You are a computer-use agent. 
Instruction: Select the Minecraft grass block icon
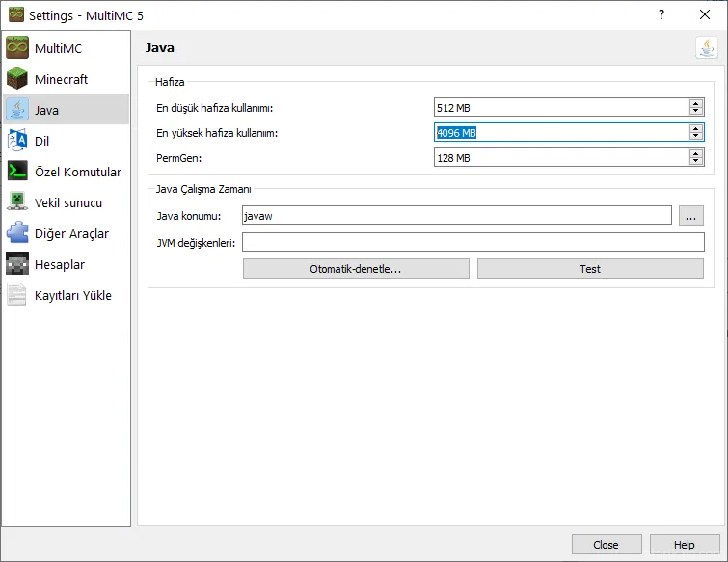17,79
